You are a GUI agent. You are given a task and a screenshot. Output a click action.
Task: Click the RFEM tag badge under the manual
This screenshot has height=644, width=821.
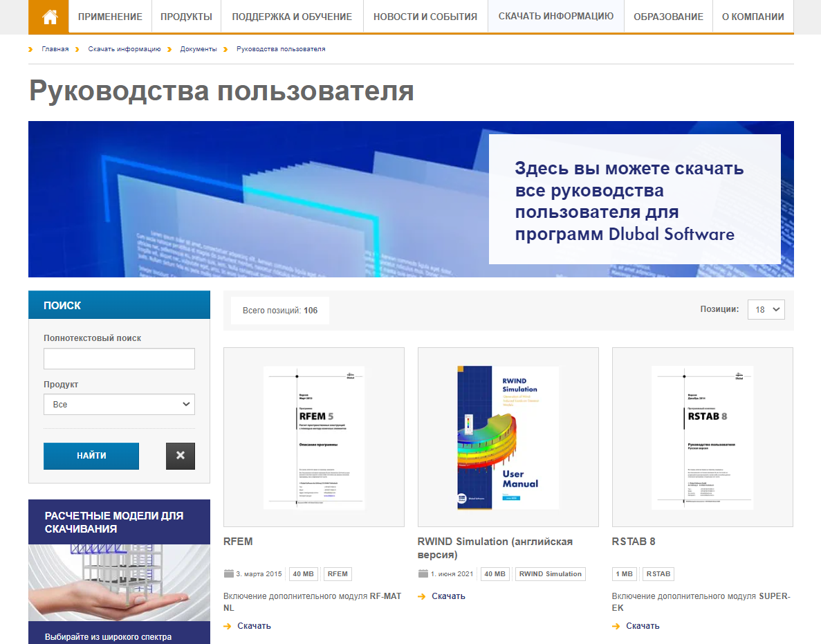(337, 573)
